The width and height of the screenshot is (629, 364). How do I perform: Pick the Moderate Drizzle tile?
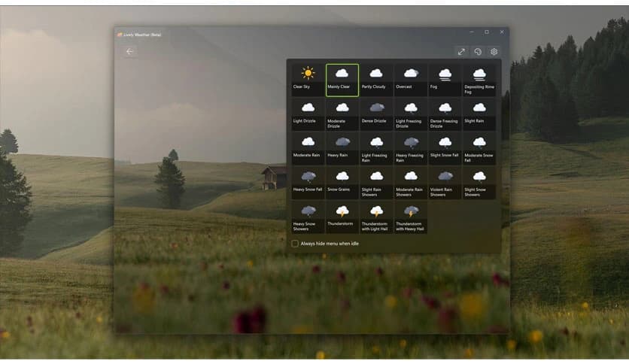(342, 114)
